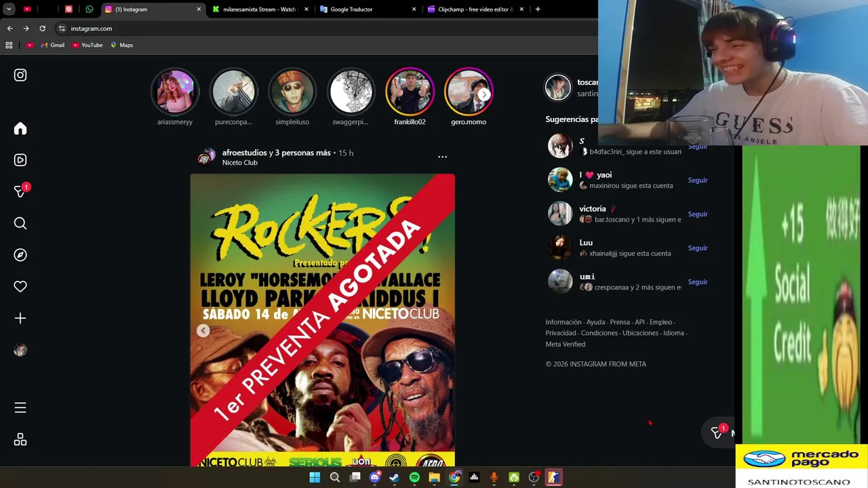This screenshot has height=488, width=868.
Task: Open the Niceto Club location link
Action: [240, 163]
